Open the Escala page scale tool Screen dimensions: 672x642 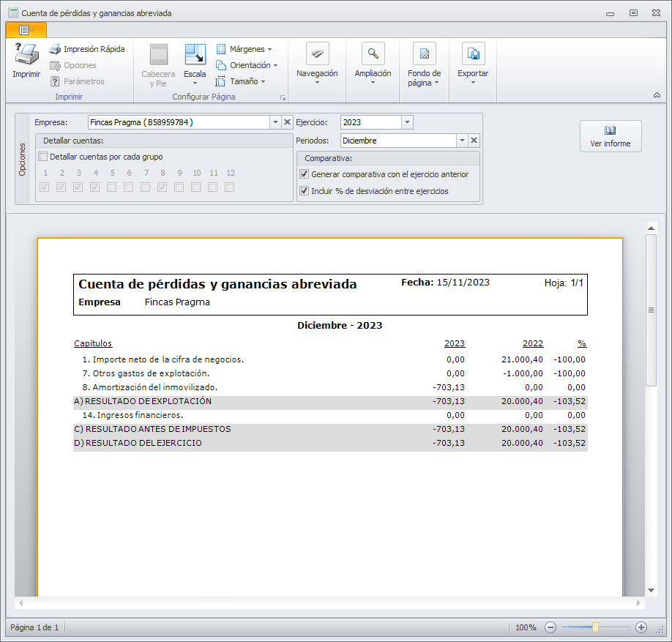tap(195, 56)
